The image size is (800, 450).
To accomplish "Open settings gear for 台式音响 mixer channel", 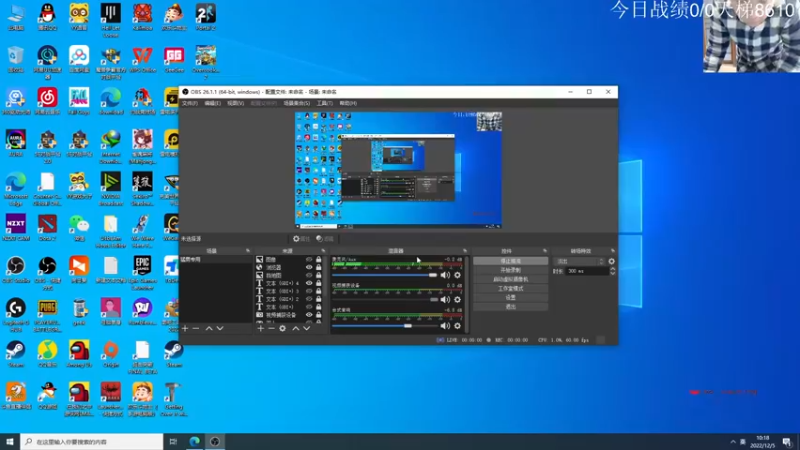I will [458, 326].
